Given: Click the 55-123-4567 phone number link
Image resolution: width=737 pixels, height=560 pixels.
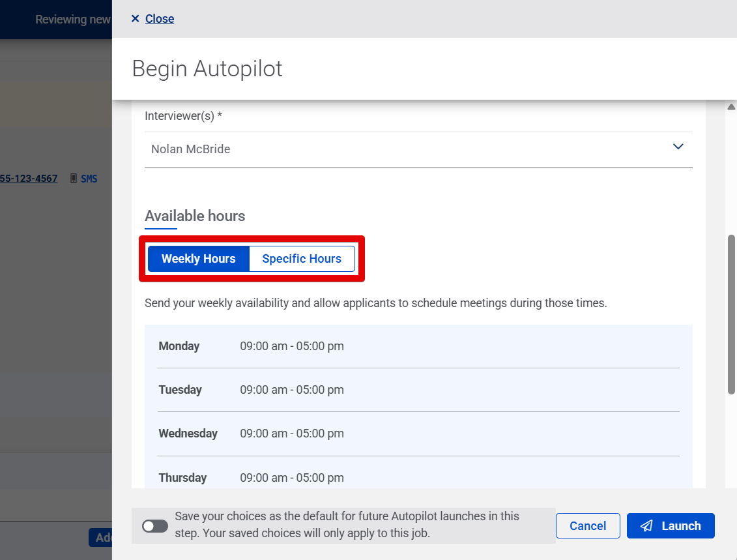Looking at the screenshot, I should [28, 178].
